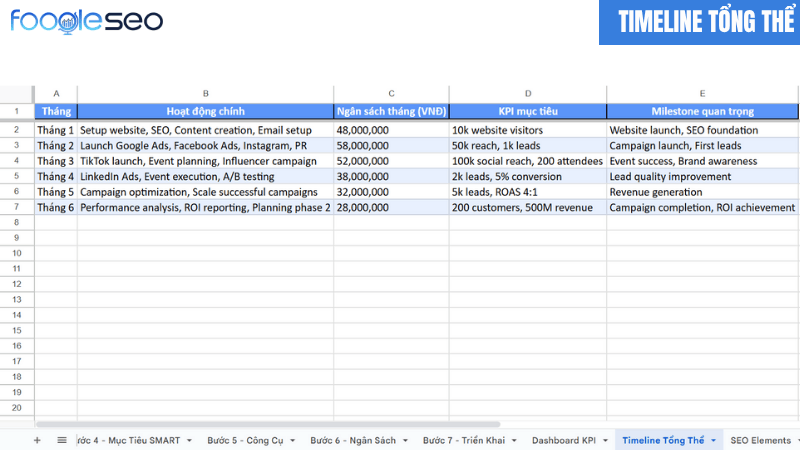Image resolution: width=800 pixels, height=450 pixels.
Task: Select the 'Tháng 4' cell
Action: (x=56, y=177)
